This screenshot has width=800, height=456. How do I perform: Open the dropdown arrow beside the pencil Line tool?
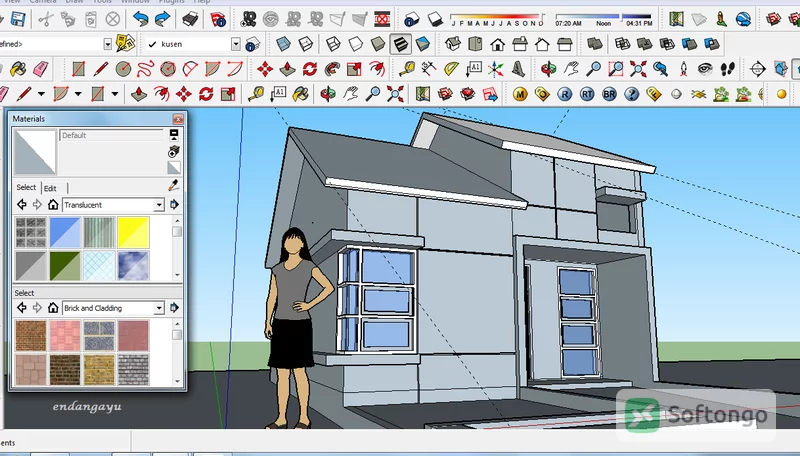click(x=41, y=94)
